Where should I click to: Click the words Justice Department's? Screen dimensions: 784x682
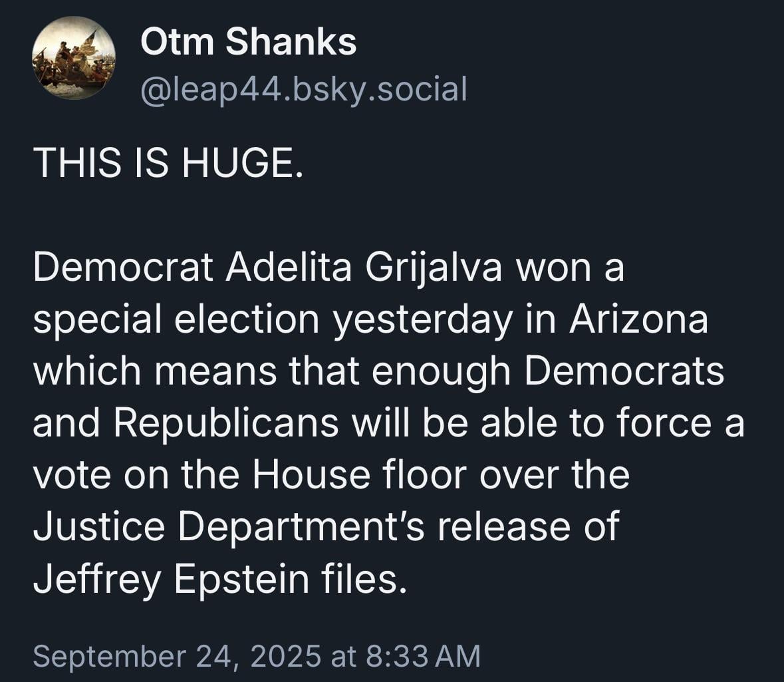(229, 527)
